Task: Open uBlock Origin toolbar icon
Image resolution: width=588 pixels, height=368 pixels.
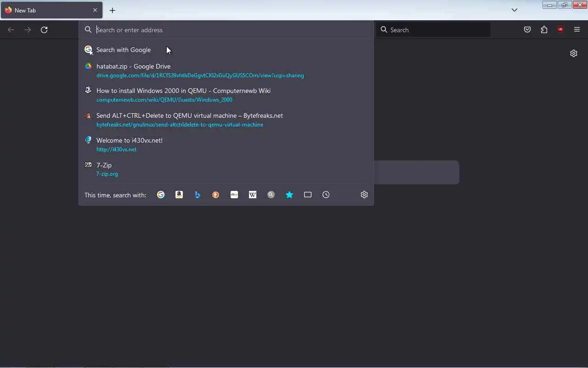Action: pos(560,29)
